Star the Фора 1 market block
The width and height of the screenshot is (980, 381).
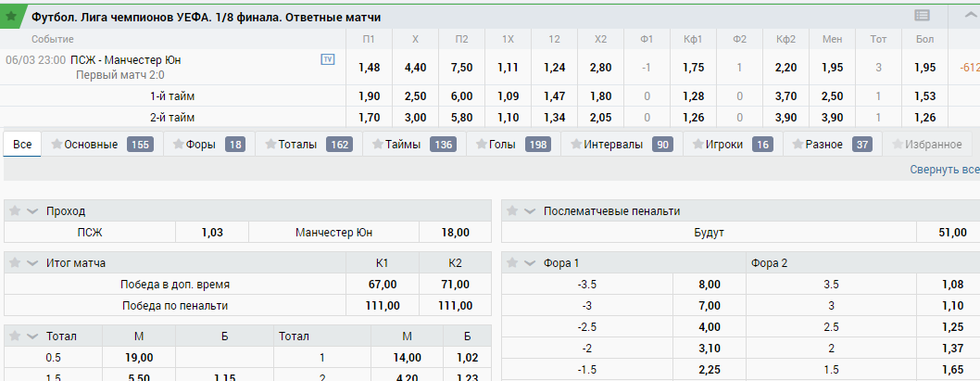(x=512, y=263)
